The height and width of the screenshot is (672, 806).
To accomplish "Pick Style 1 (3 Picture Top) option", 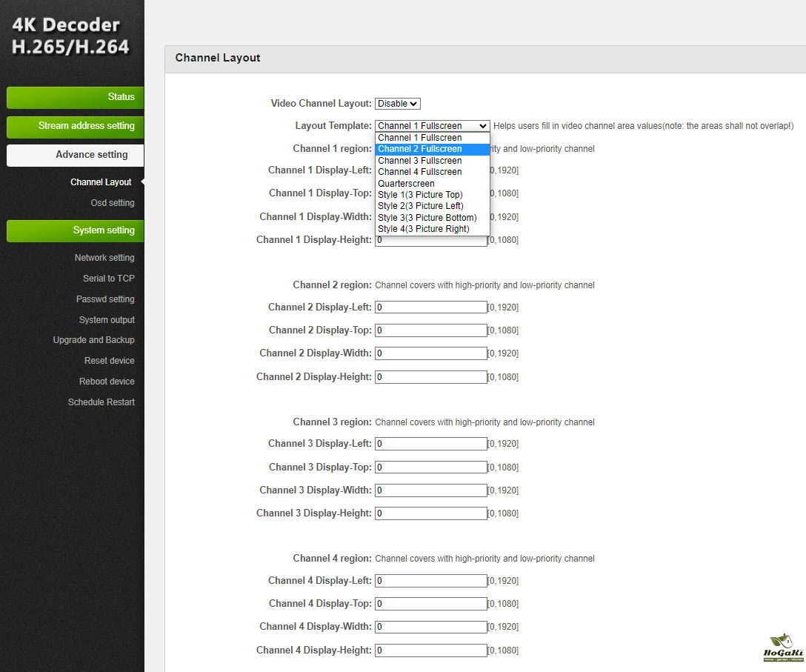I will tap(420, 195).
